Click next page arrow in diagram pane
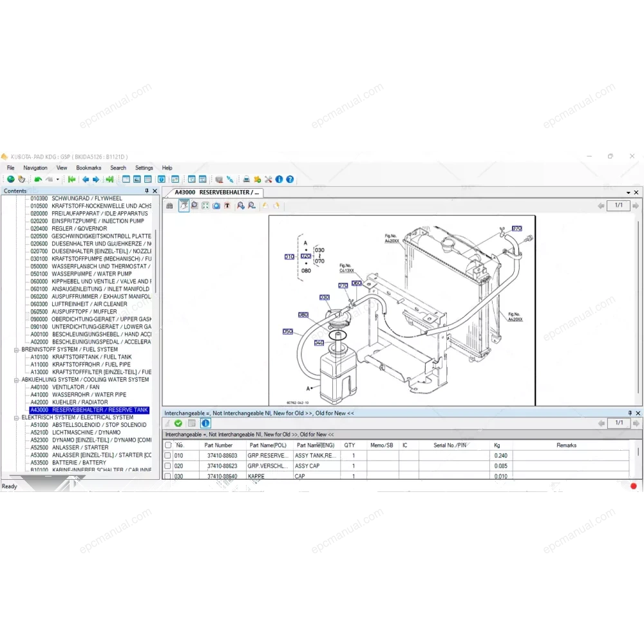 [x=636, y=205]
